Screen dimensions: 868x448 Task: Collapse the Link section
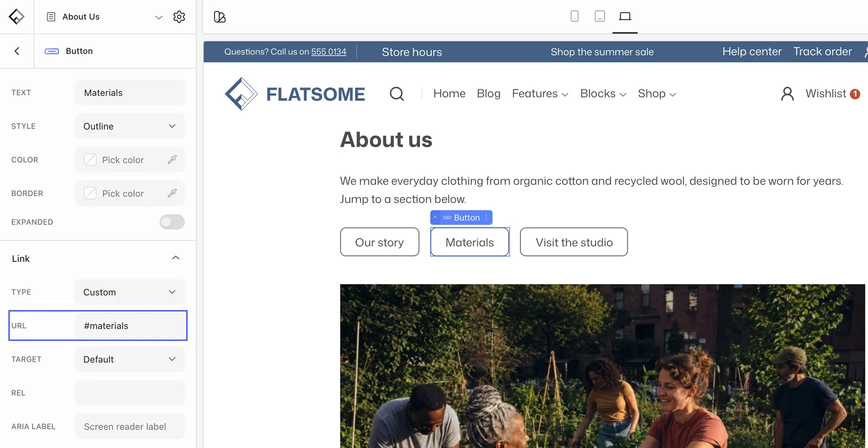176,258
